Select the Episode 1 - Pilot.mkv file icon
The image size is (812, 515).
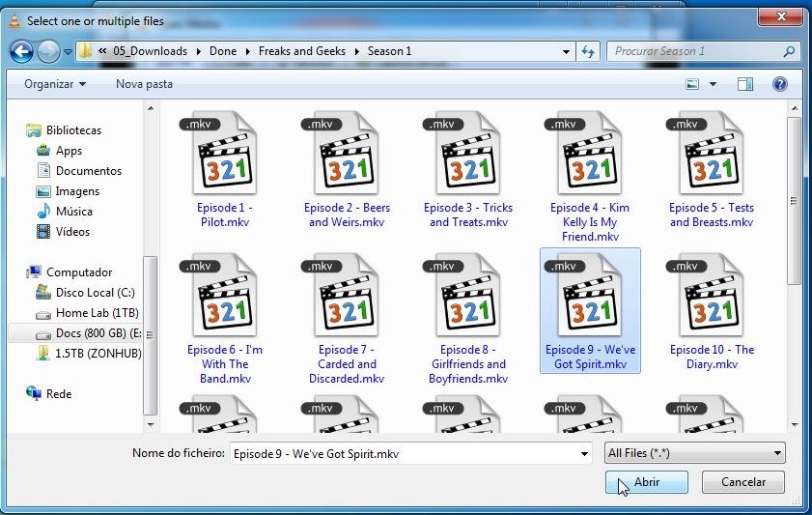(x=224, y=153)
